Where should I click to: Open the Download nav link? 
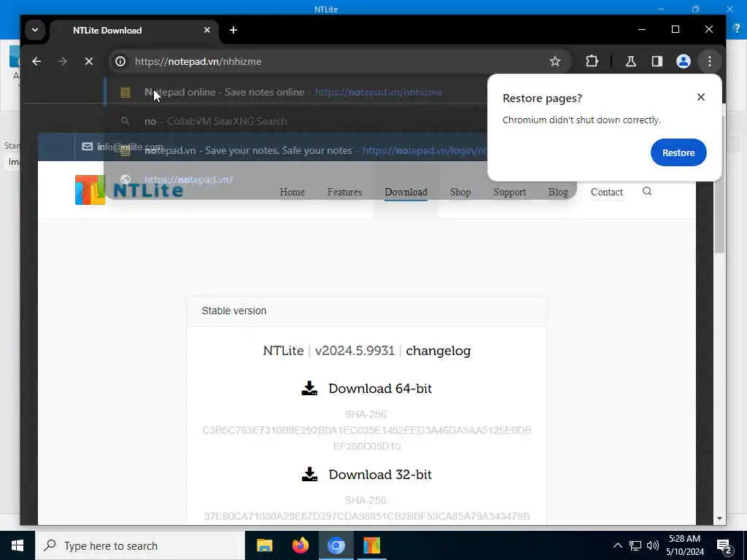(406, 192)
